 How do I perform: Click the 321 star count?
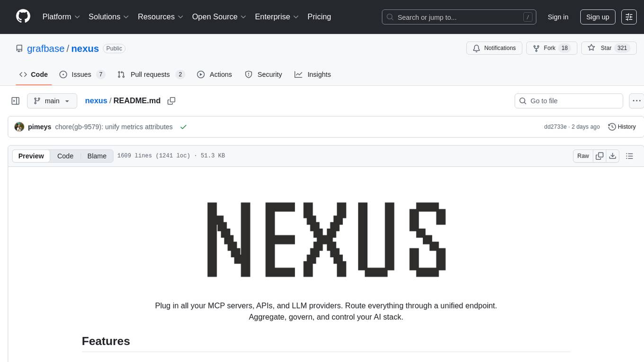[x=622, y=48]
